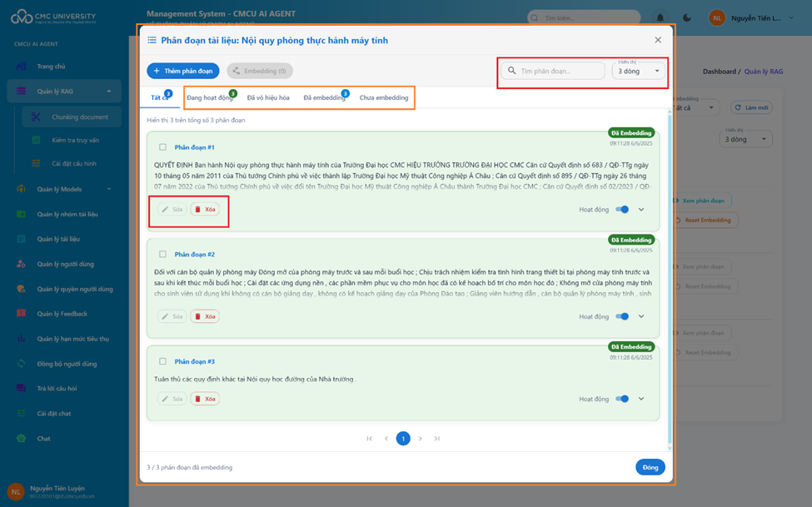Check the Phân đoạn #1 checkbox
The width and height of the screenshot is (812, 507).
click(x=162, y=147)
